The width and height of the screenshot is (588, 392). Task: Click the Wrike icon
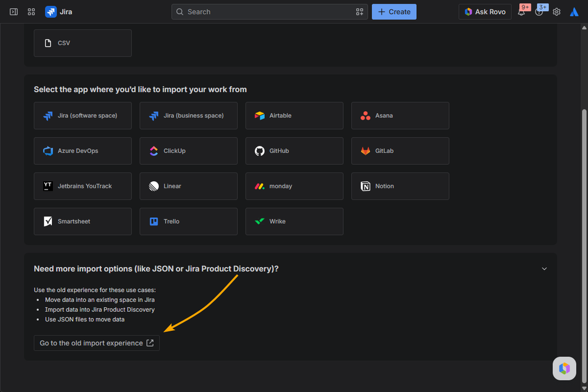pos(260,221)
